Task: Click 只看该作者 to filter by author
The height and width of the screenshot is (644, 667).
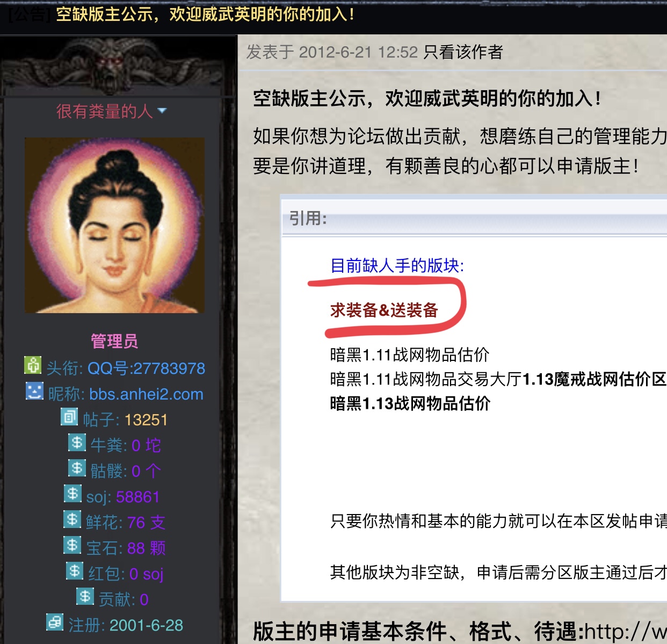Action: (463, 52)
